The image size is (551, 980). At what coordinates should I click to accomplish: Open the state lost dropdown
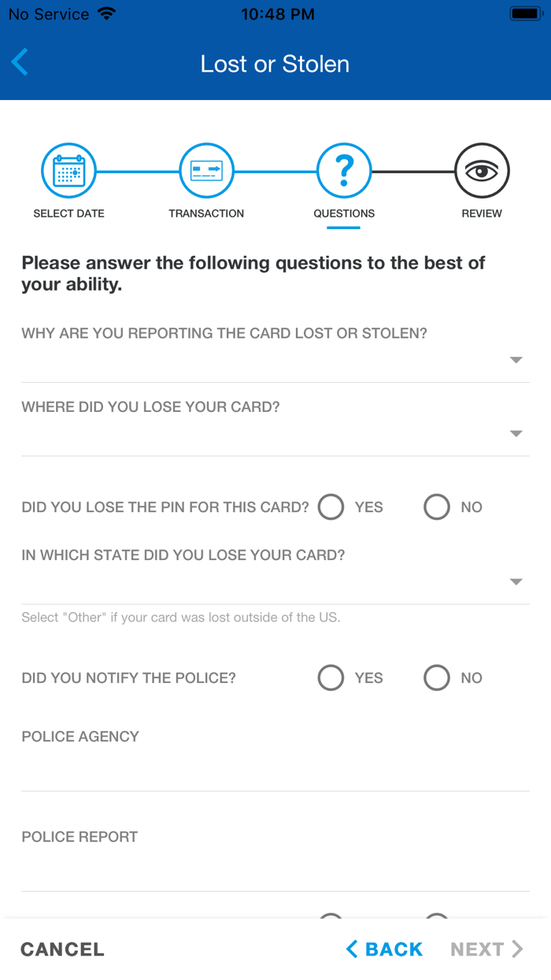pos(516,581)
